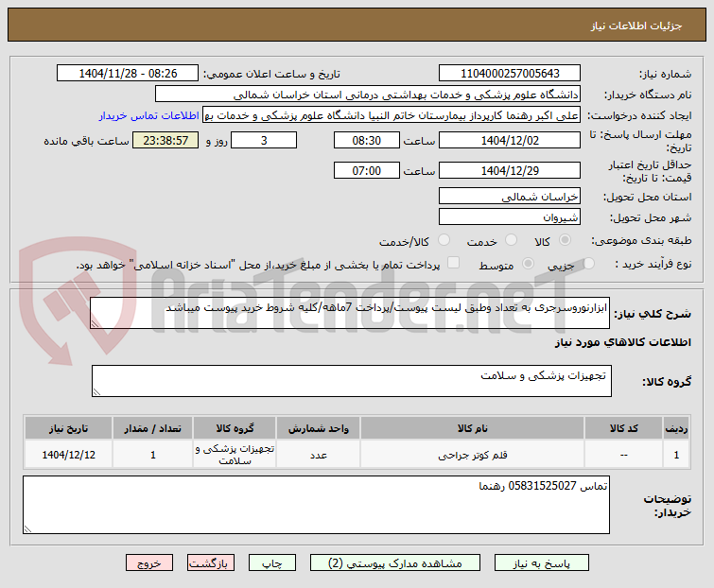The image size is (714, 588).
Task: Click the quantity cell showing 1
Action: 152,455
